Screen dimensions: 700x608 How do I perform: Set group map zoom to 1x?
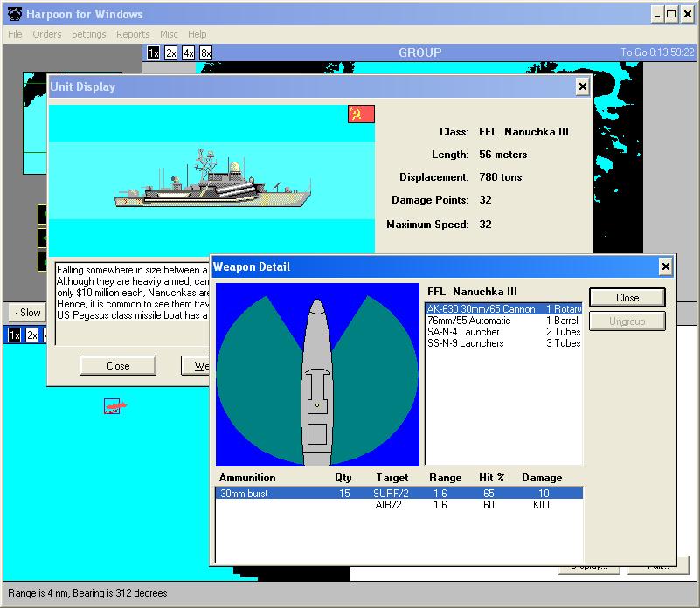(x=153, y=53)
